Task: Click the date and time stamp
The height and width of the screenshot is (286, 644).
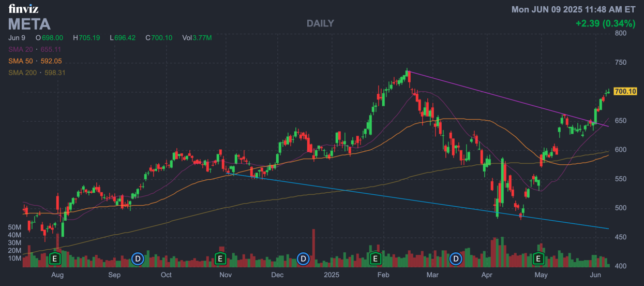Action: pyautogui.click(x=574, y=9)
